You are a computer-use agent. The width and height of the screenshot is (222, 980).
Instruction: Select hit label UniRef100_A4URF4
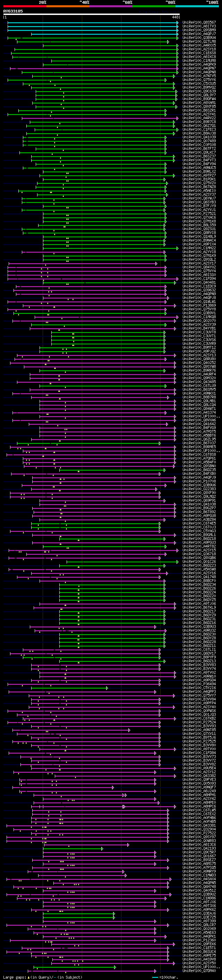199,374
